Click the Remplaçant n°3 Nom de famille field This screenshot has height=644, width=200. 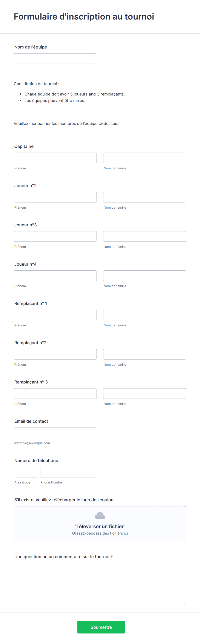[144, 393]
